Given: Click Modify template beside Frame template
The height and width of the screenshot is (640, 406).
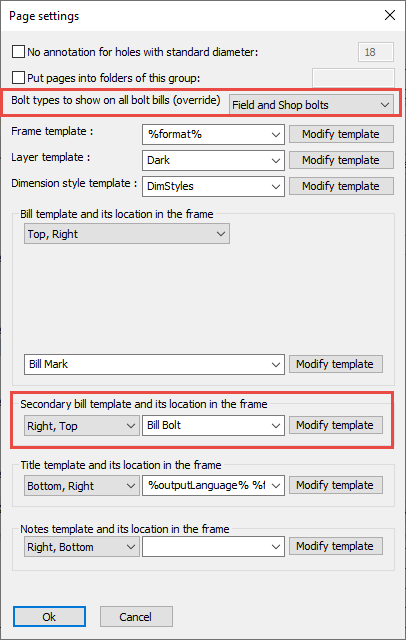Looking at the screenshot, I should (x=341, y=134).
